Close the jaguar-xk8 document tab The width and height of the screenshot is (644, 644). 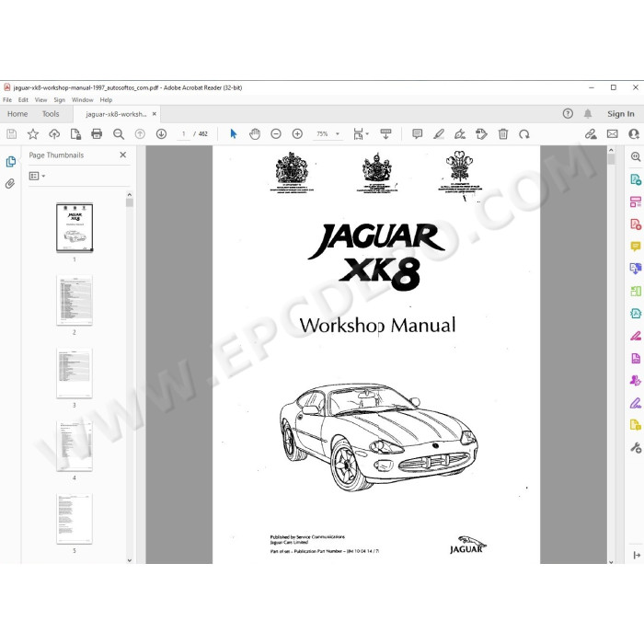click(155, 114)
